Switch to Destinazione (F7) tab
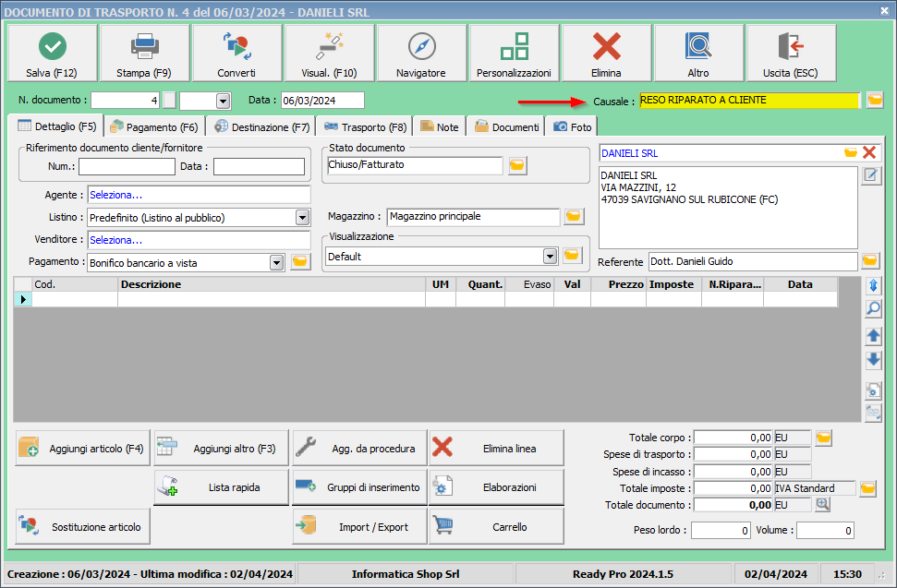Viewport: 897px width, 588px height. [261, 126]
